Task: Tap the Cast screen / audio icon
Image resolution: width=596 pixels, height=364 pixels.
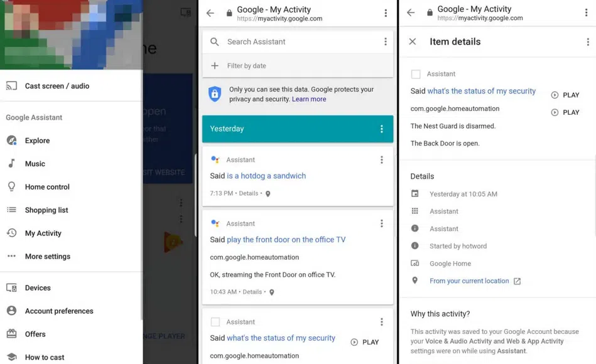Action: [x=11, y=86]
